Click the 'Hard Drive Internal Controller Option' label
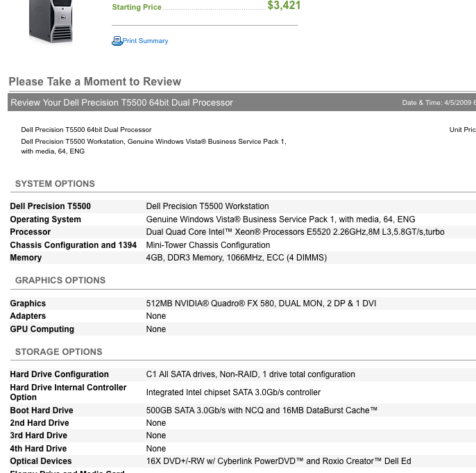Viewport: 476px width, 473px height. [68, 392]
